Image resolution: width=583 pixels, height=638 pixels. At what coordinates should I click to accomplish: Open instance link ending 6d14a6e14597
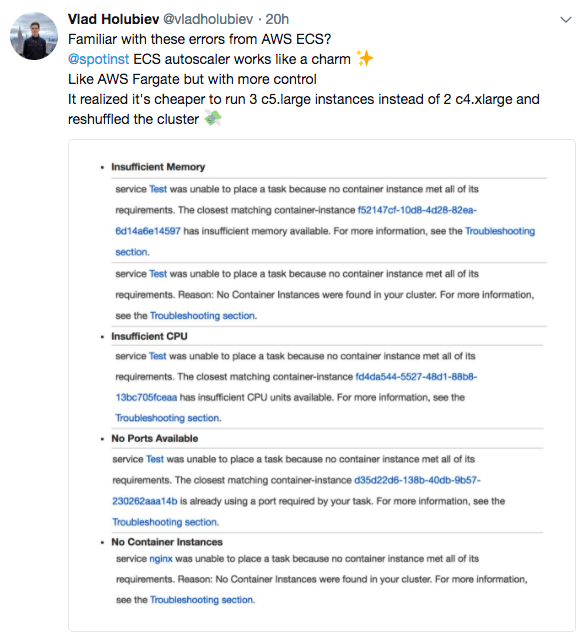148,231
